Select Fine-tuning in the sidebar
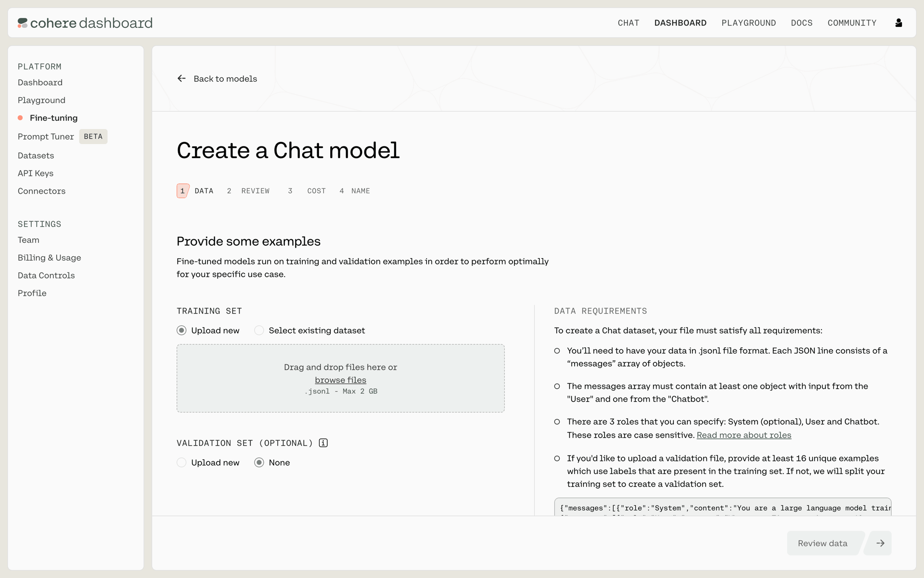 click(53, 118)
